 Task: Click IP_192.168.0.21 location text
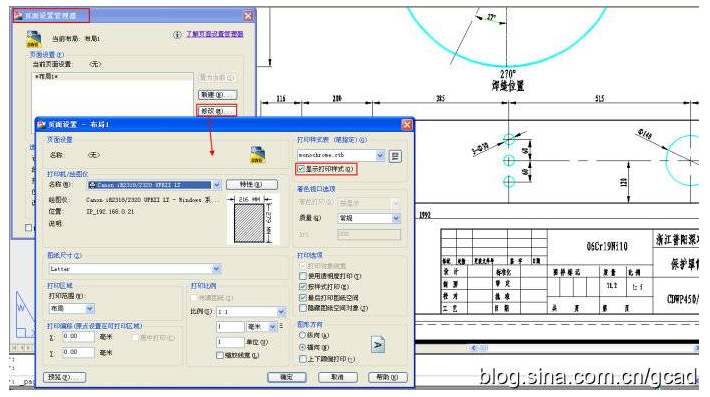click(x=110, y=211)
